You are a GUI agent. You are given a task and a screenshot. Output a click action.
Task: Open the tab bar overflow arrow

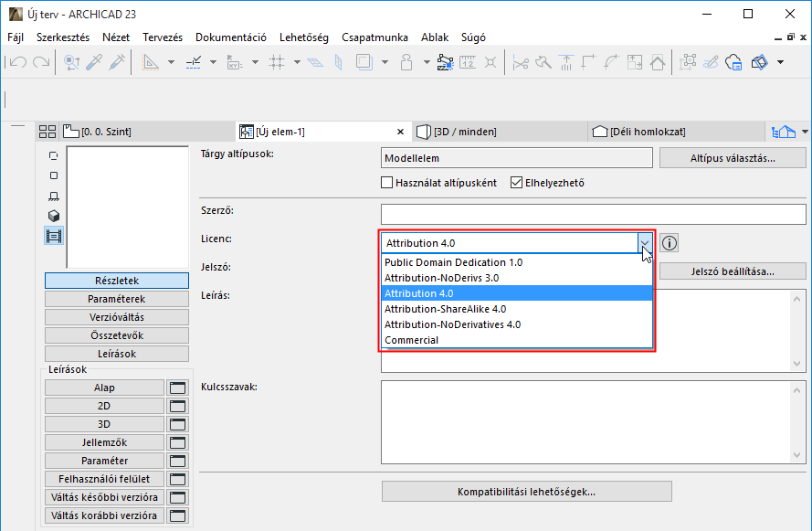coord(804,132)
